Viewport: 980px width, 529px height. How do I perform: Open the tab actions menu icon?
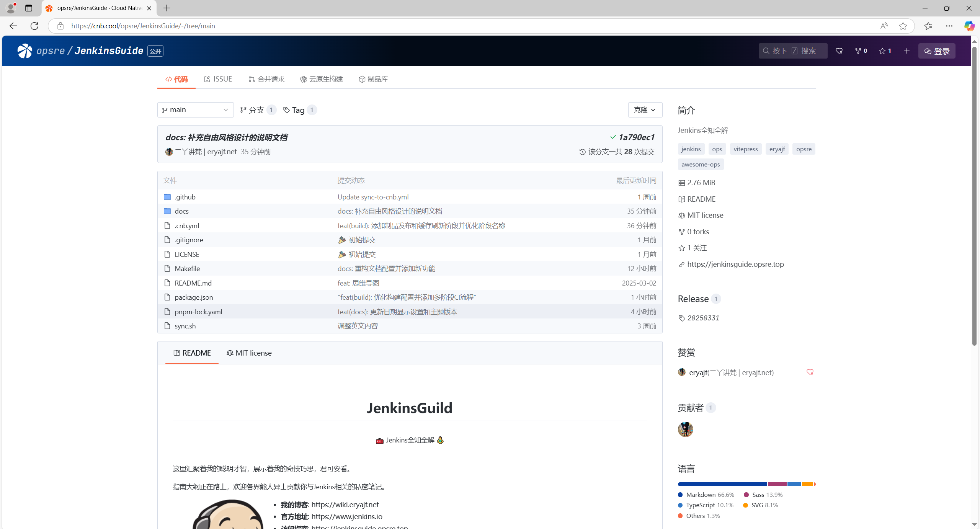coord(29,8)
